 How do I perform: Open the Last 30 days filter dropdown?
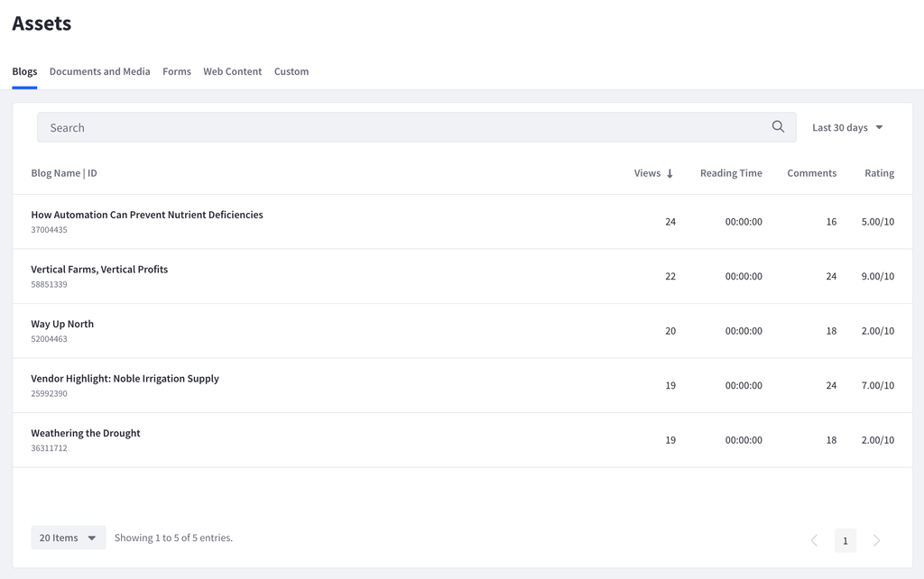tap(846, 126)
